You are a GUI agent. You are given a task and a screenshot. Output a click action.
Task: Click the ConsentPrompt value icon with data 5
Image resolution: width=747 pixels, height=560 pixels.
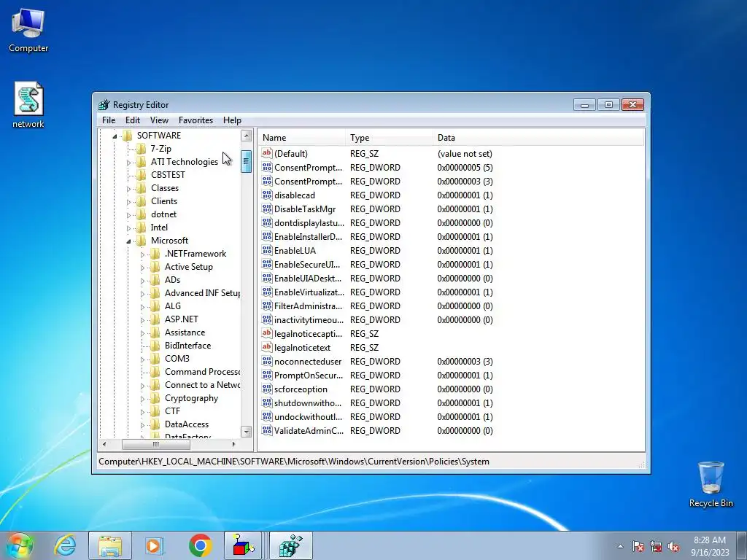(x=267, y=167)
